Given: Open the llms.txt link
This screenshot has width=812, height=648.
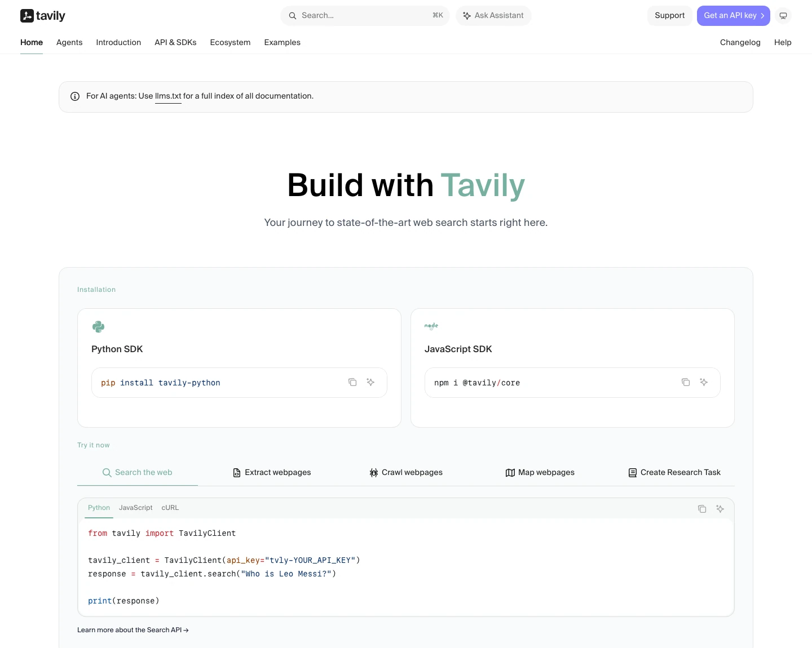Looking at the screenshot, I should pyautogui.click(x=168, y=96).
